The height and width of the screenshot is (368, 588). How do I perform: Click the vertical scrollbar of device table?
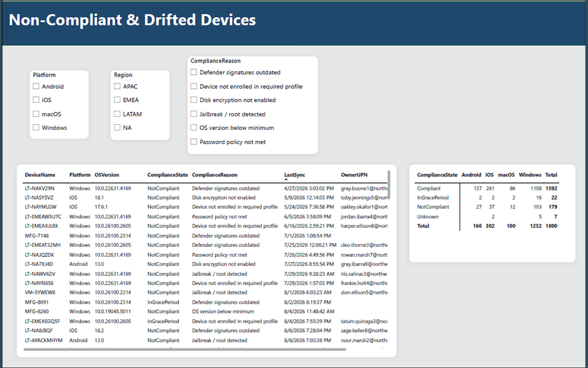click(389, 185)
